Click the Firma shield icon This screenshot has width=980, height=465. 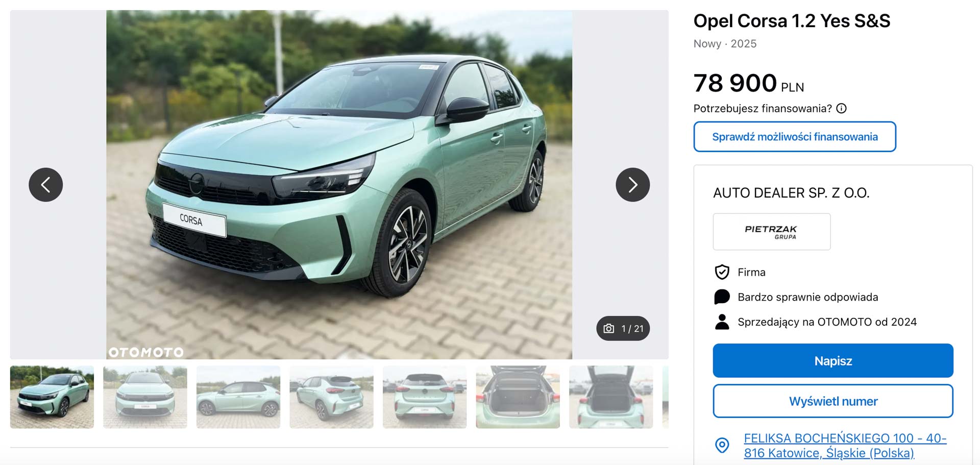(722, 272)
